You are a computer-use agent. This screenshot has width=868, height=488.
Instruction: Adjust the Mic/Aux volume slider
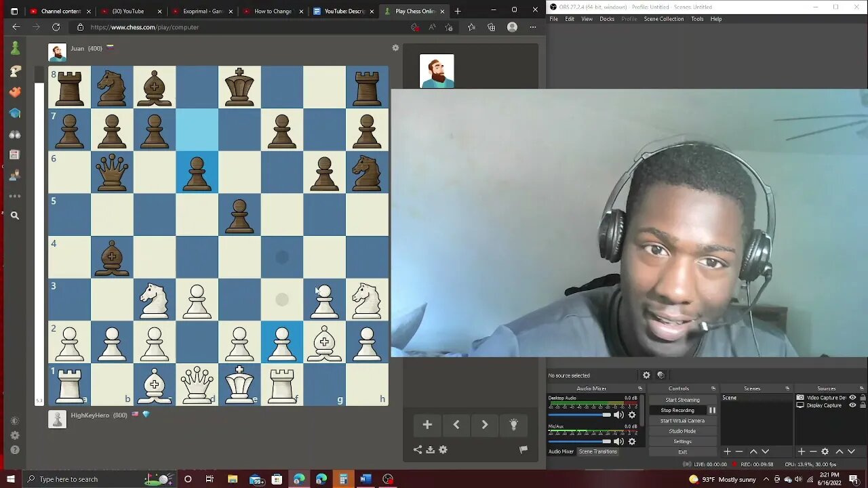(x=579, y=441)
